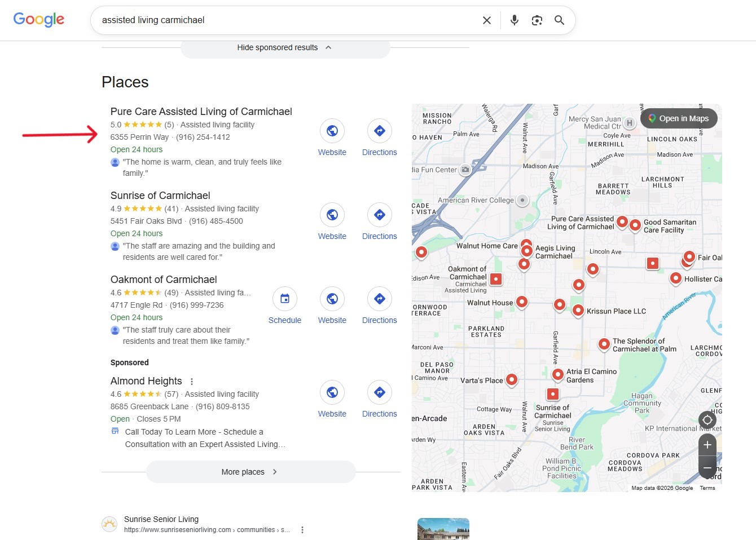The image size is (756, 540).
Task: Click Almond Heights phone (916) 809-8135
Action: pyautogui.click(x=223, y=406)
